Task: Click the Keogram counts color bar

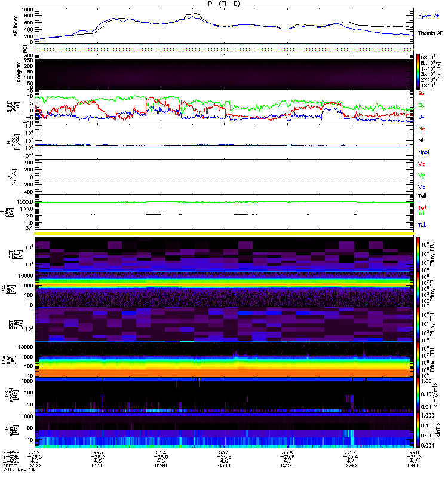Action: tap(418, 72)
